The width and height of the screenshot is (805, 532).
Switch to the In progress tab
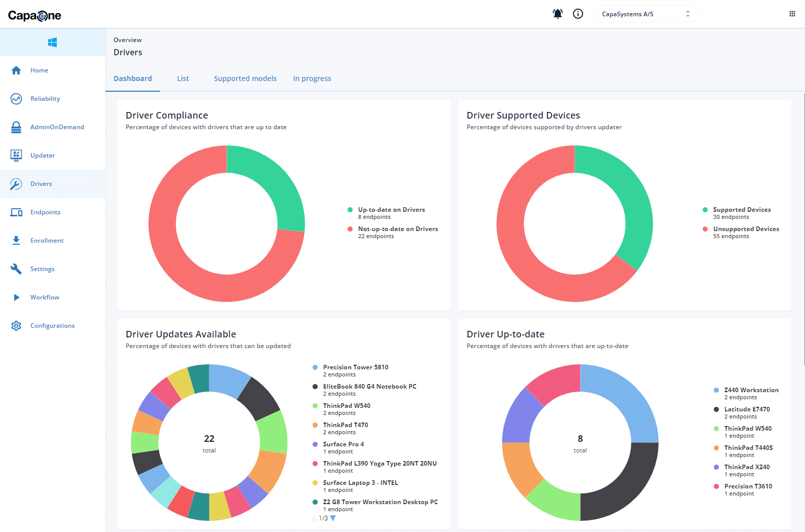point(312,79)
